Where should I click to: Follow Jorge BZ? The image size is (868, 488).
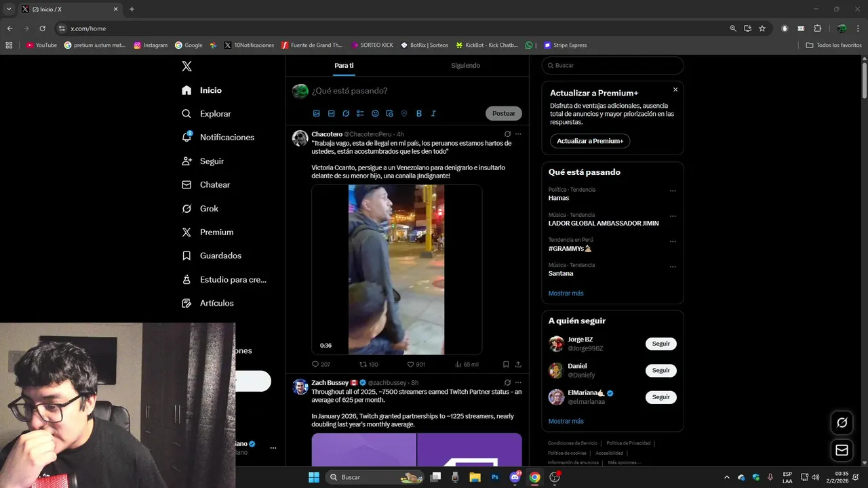tap(661, 344)
